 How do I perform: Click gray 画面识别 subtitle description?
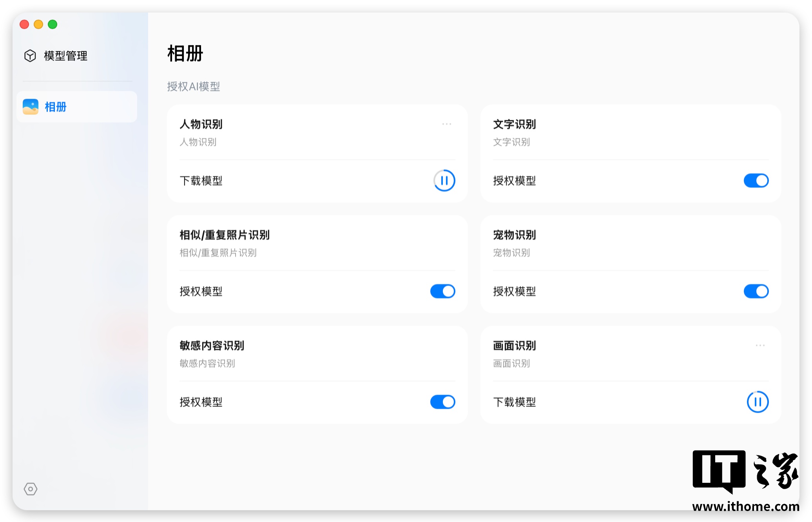pos(511,363)
